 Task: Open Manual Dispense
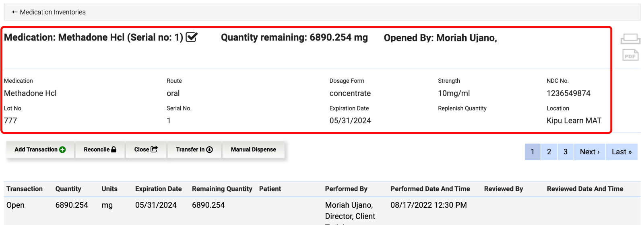tap(253, 149)
